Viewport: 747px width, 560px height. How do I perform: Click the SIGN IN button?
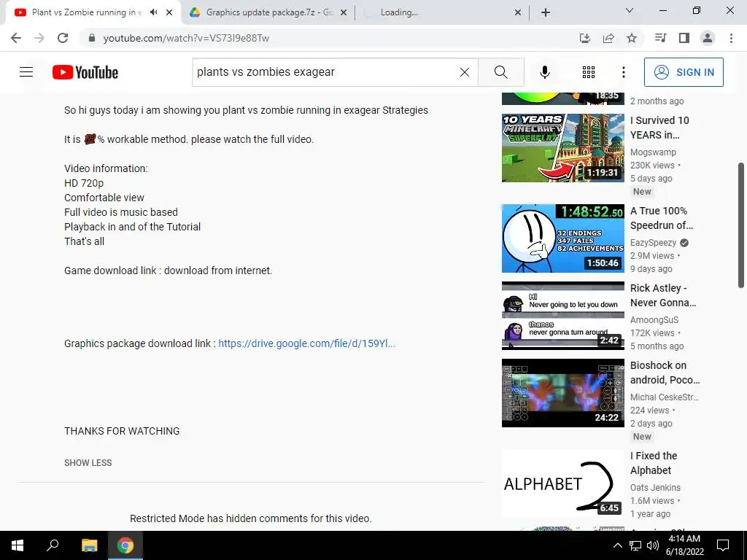[x=684, y=72]
